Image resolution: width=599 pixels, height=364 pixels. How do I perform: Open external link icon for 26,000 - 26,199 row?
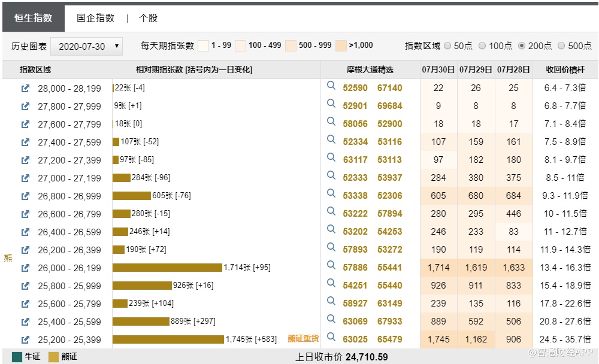(25, 268)
